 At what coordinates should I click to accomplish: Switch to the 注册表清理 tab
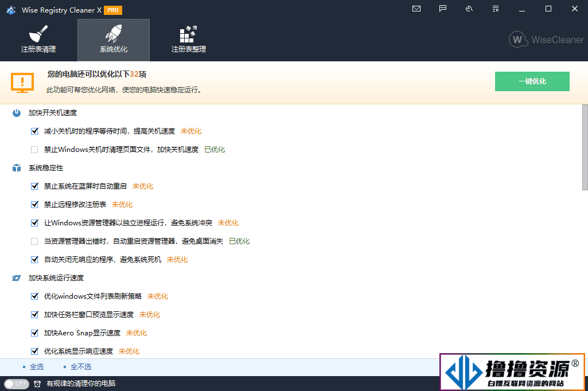(38, 40)
